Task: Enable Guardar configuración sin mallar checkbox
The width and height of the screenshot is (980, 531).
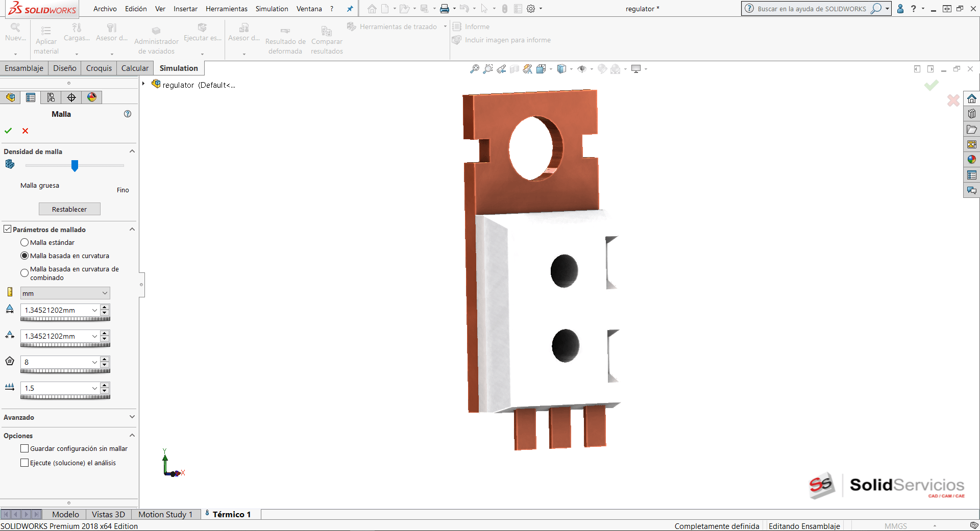Action: [x=24, y=449]
